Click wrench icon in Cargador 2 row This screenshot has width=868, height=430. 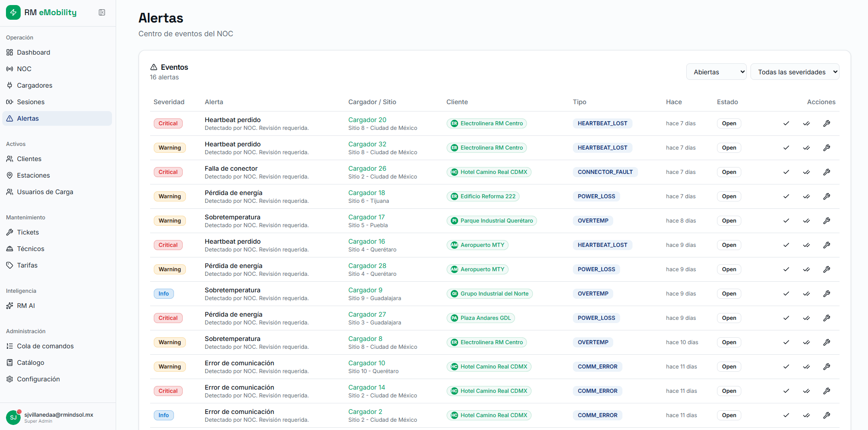tap(827, 415)
